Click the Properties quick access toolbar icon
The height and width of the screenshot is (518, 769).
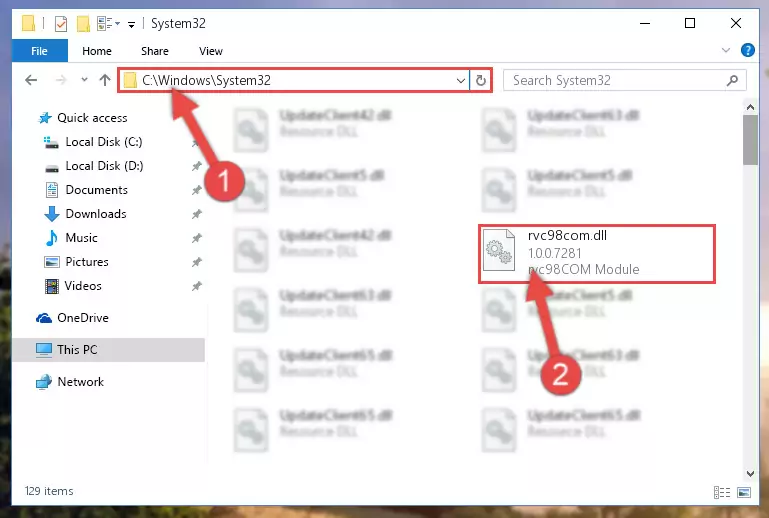point(61,24)
